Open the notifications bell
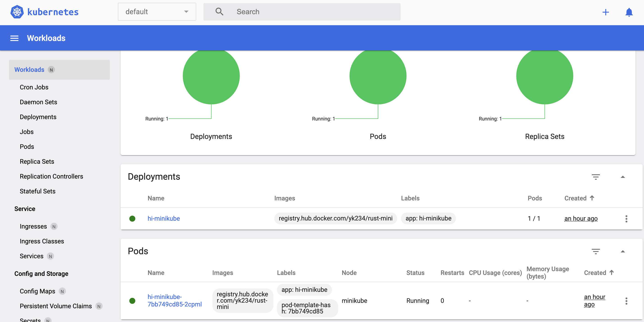This screenshot has width=644, height=322. pyautogui.click(x=629, y=12)
